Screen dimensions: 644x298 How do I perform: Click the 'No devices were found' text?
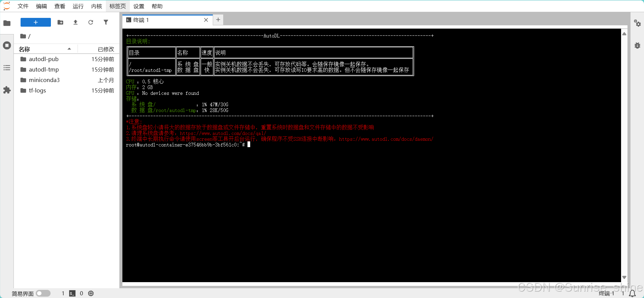tap(171, 93)
